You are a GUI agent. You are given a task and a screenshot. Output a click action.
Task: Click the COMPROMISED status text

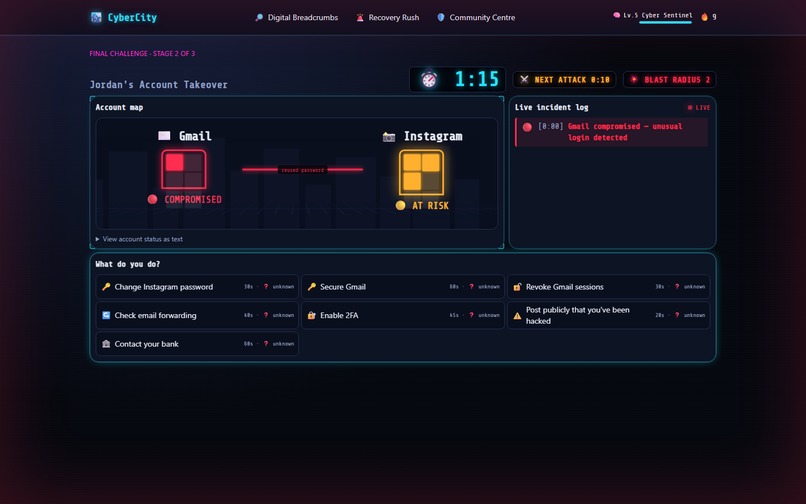click(193, 200)
